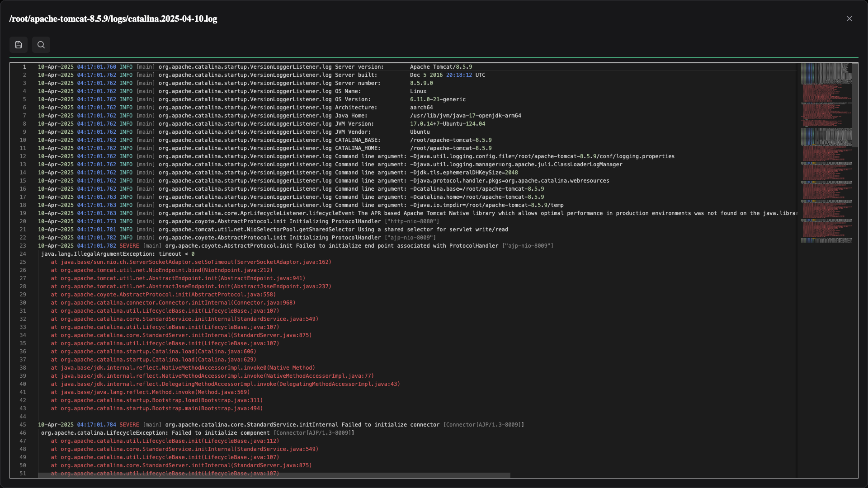
Task: Click the LifecycleException message on line 46
Action: point(198,433)
